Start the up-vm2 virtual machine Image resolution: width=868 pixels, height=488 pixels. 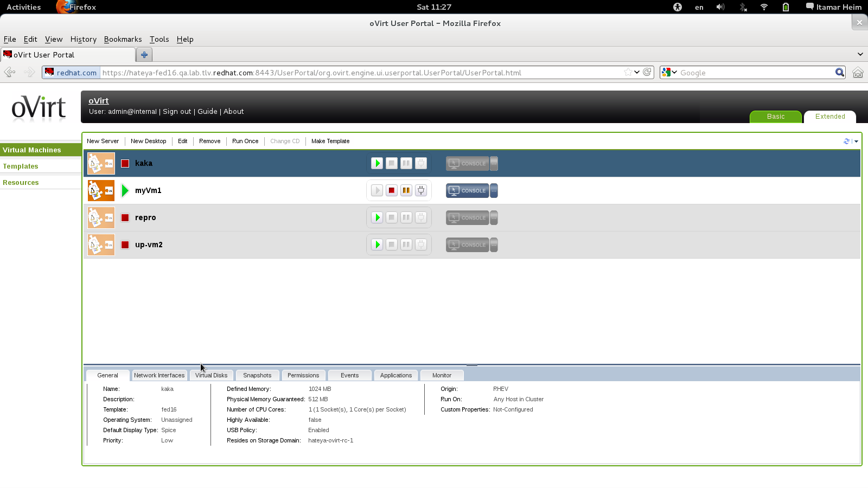(377, 245)
